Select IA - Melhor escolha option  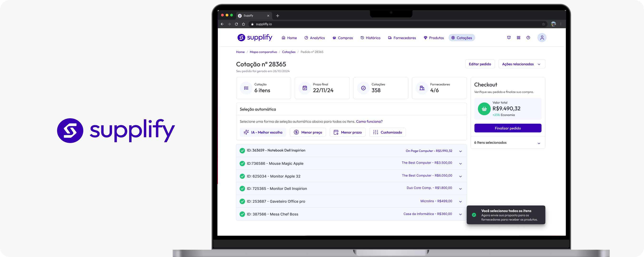(263, 132)
